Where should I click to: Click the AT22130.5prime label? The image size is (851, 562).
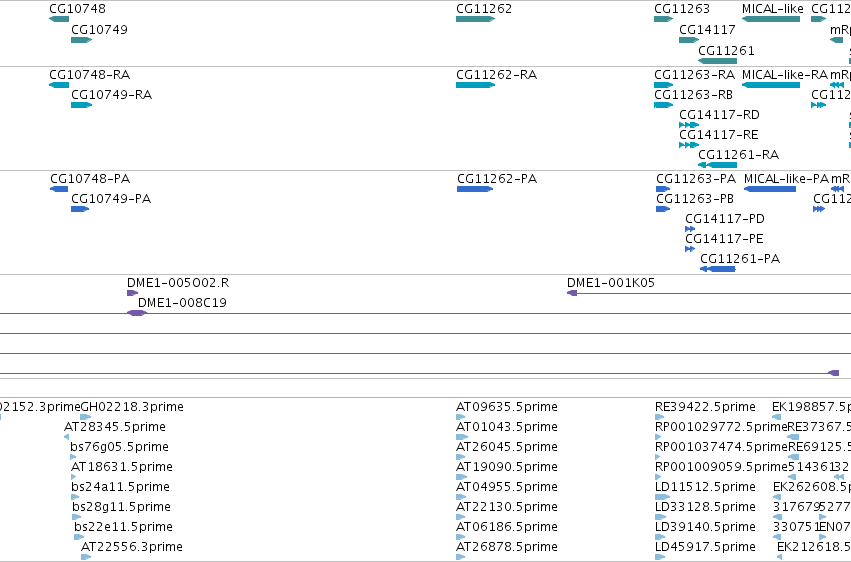(507, 507)
